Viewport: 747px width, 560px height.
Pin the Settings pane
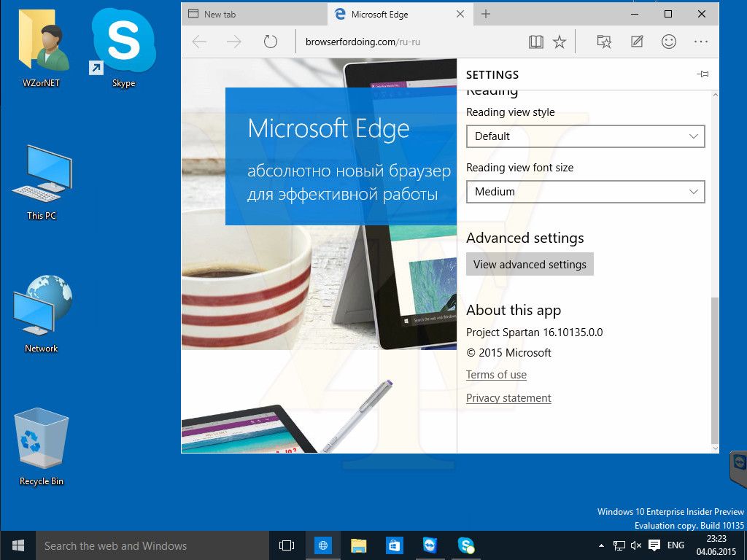703,74
